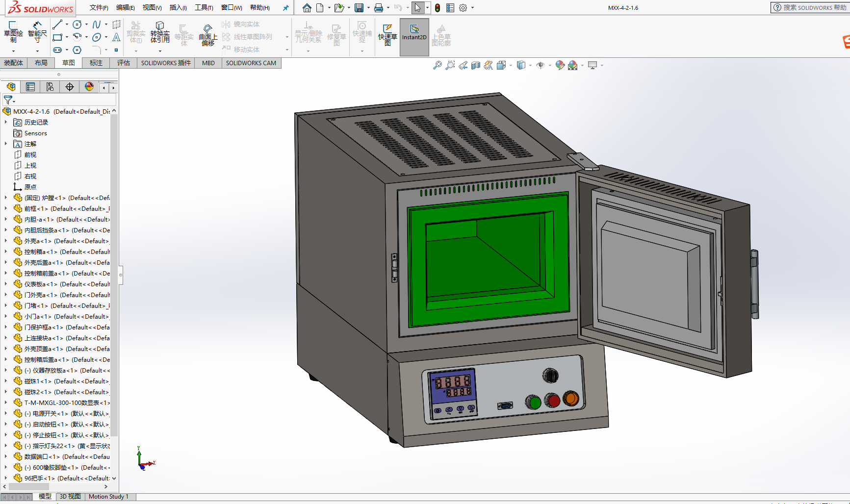Open the ConfigurationManager tab
The width and height of the screenshot is (850, 504).
(x=50, y=87)
